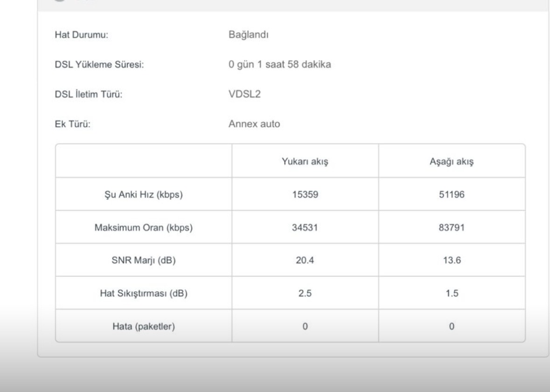
Task: Select downstream maximum rate 83791
Action: coord(452,228)
